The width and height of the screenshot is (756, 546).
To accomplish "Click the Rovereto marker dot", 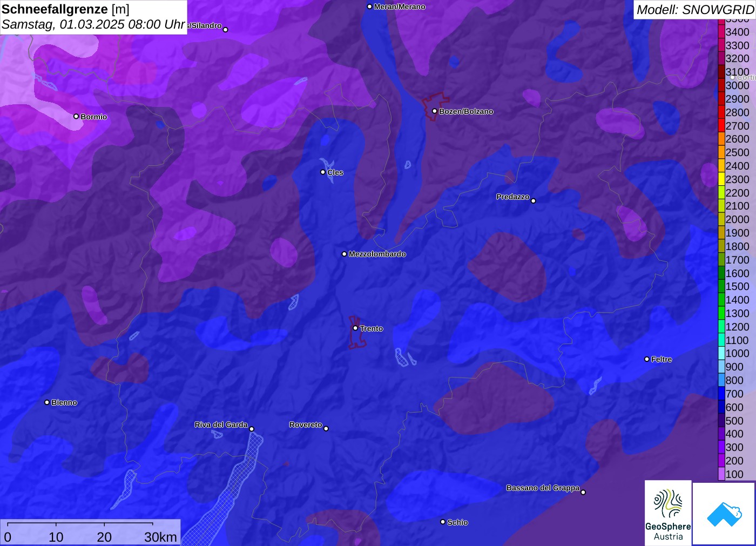I will pyautogui.click(x=326, y=429).
